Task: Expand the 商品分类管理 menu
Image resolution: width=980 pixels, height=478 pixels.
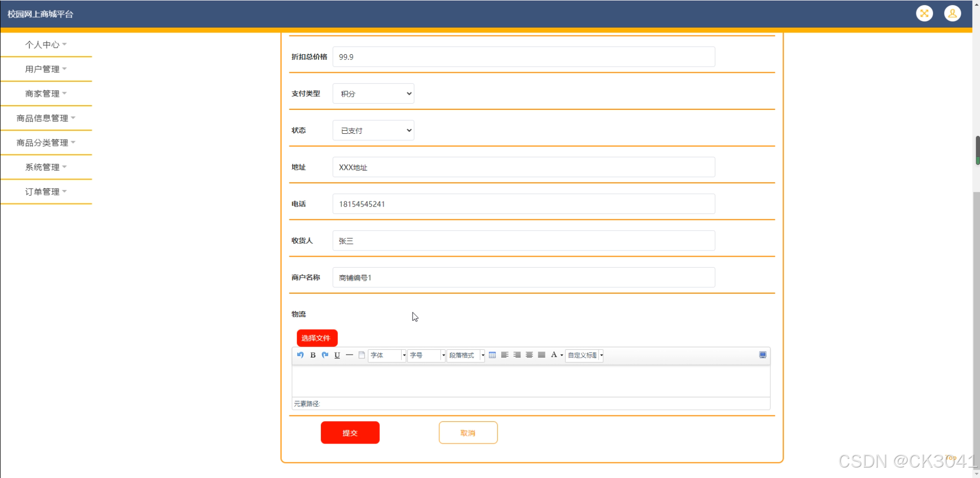Action: tap(46, 143)
